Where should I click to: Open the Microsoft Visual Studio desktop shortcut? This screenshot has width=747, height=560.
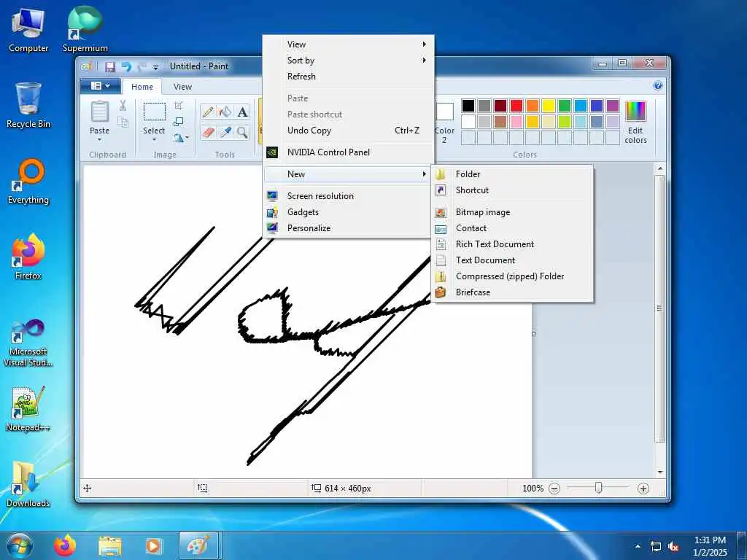[x=28, y=343]
